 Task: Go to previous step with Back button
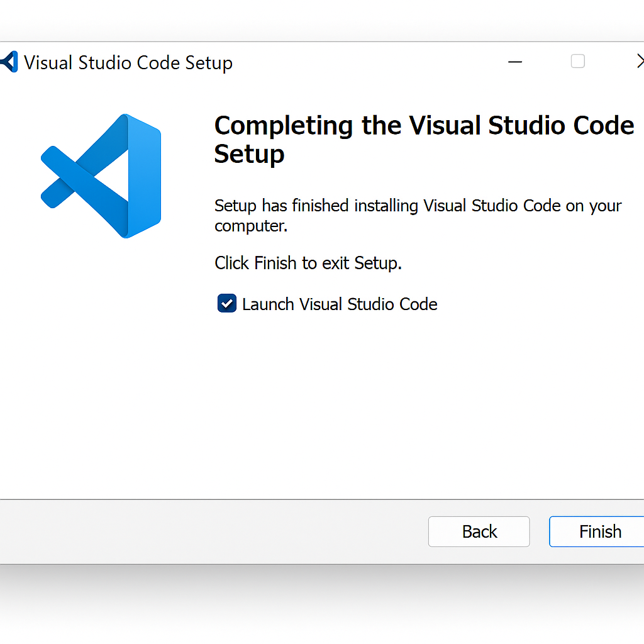[x=479, y=532]
